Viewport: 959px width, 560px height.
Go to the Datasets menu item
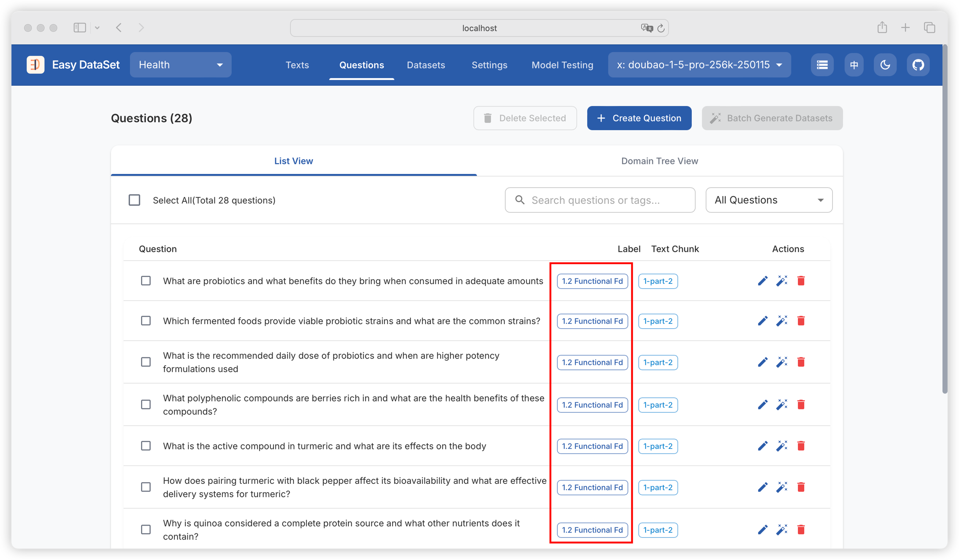[x=426, y=65]
